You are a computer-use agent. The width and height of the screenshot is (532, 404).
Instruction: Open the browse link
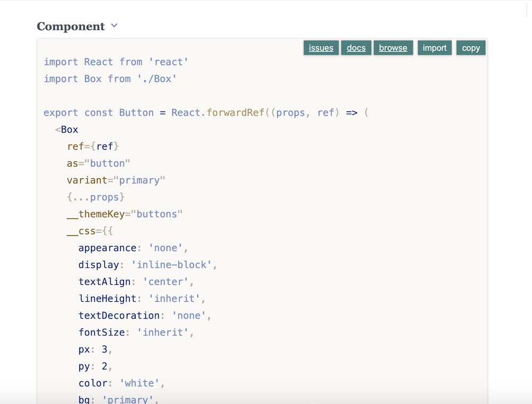point(393,48)
